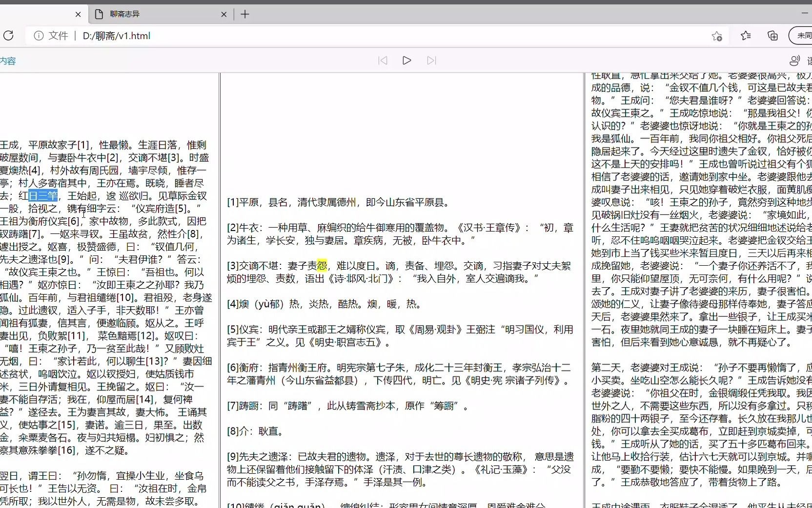Click the yellow highlighted character 怨

pos(322,266)
